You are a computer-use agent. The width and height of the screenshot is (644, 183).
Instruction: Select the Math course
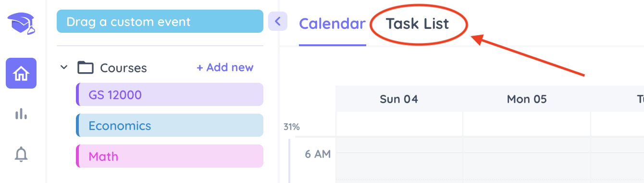170,156
